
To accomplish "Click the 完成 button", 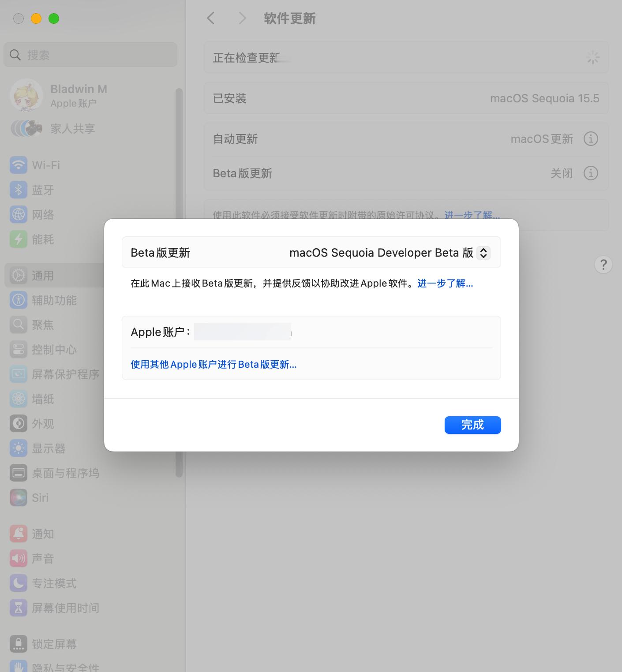I will pyautogui.click(x=472, y=425).
